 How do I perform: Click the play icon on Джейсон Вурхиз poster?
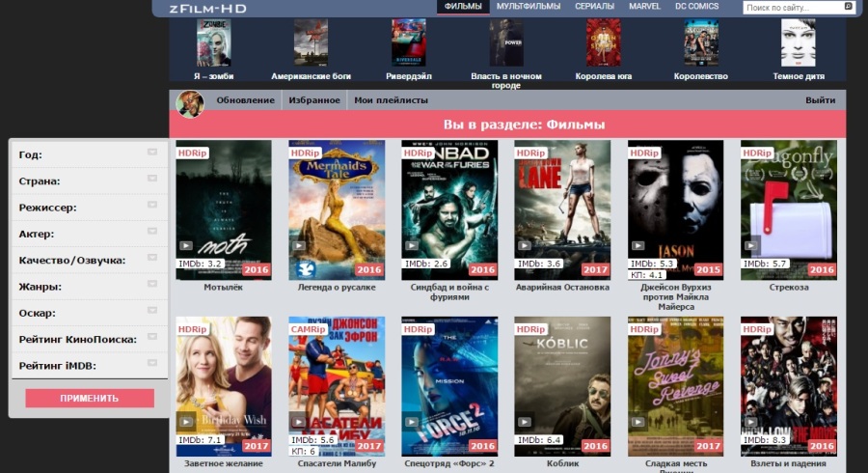pyautogui.click(x=638, y=245)
